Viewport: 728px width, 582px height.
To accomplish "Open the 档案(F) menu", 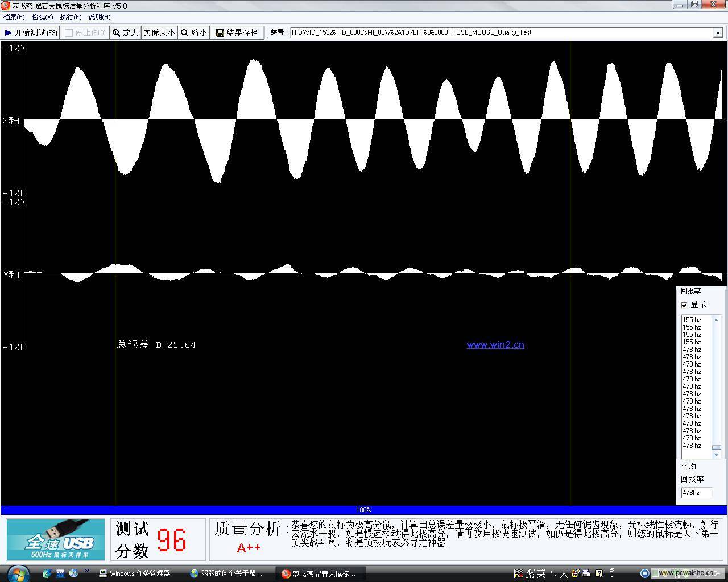I will click(14, 17).
